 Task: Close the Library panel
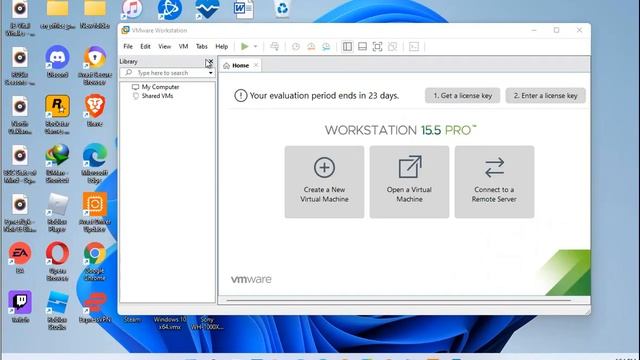click(210, 62)
